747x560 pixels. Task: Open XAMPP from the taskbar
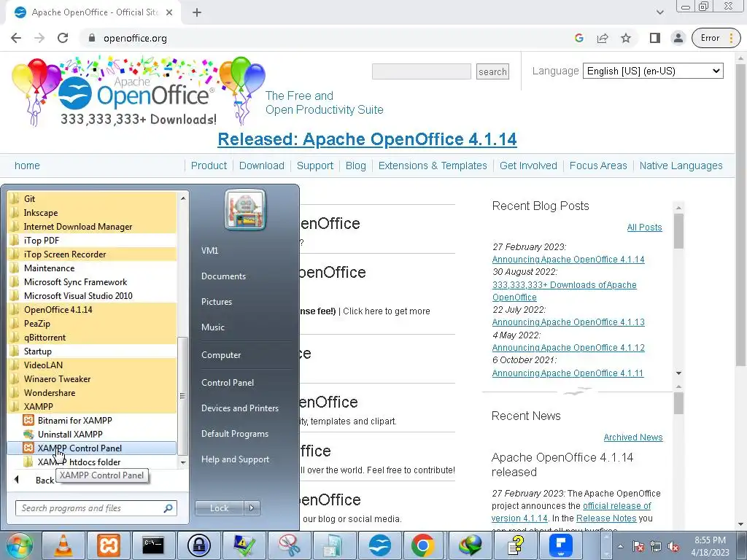pos(108,545)
